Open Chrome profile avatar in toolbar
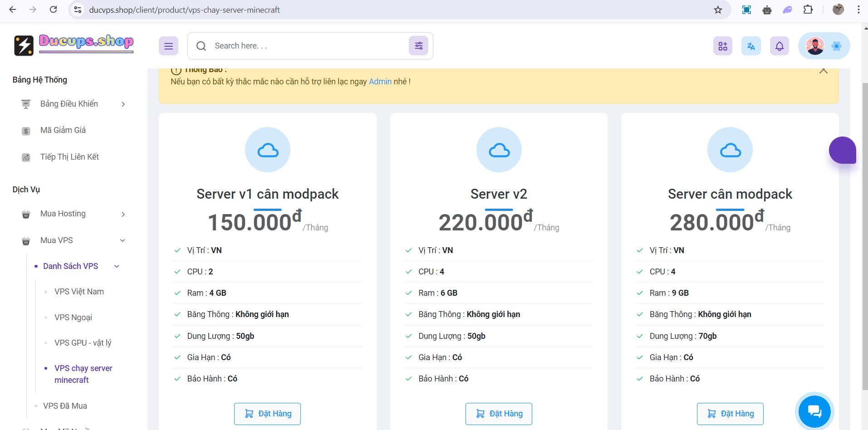Screen dimensions: 868x430 point(838,10)
